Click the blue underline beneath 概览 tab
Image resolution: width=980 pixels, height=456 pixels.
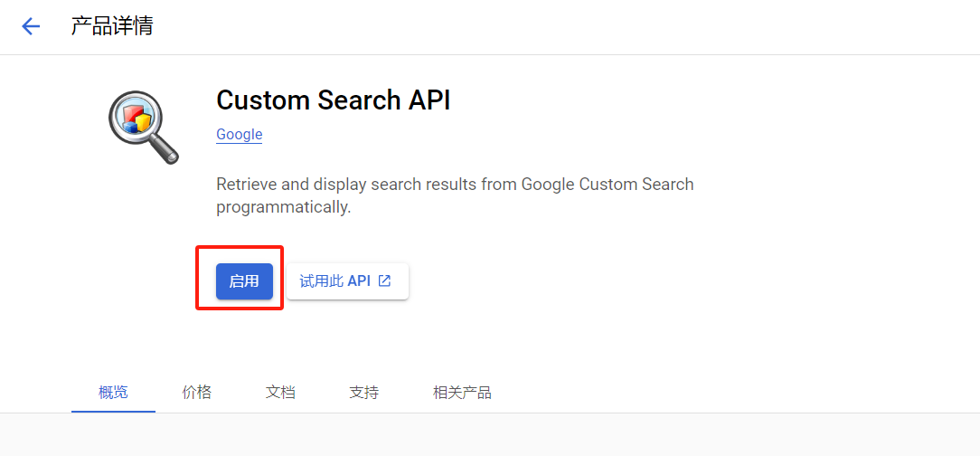113,412
